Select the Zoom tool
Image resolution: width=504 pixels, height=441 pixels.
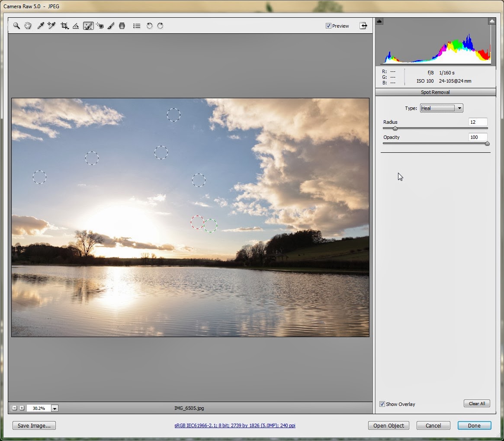[x=16, y=26]
